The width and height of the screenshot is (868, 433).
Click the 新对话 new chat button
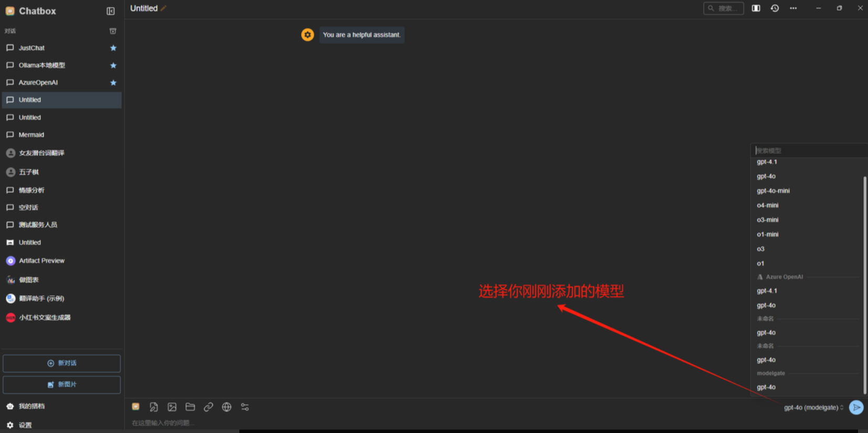(x=62, y=363)
